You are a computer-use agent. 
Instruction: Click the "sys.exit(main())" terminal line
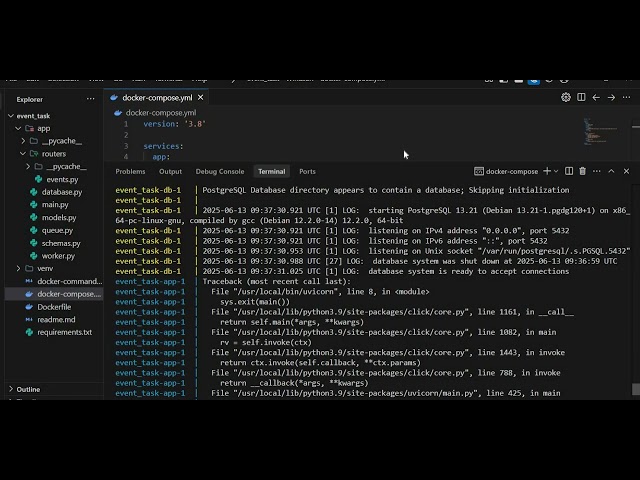(255, 302)
